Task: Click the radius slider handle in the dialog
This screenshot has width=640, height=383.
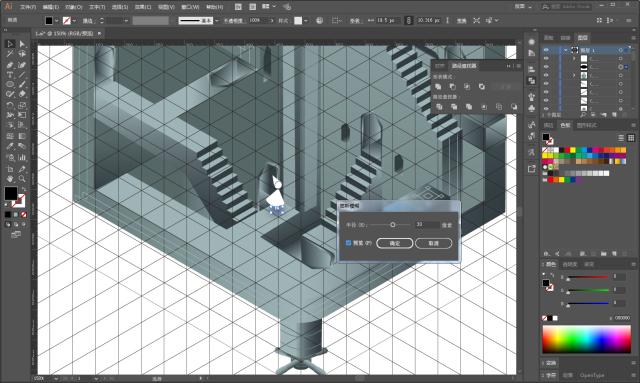Action: click(x=393, y=225)
